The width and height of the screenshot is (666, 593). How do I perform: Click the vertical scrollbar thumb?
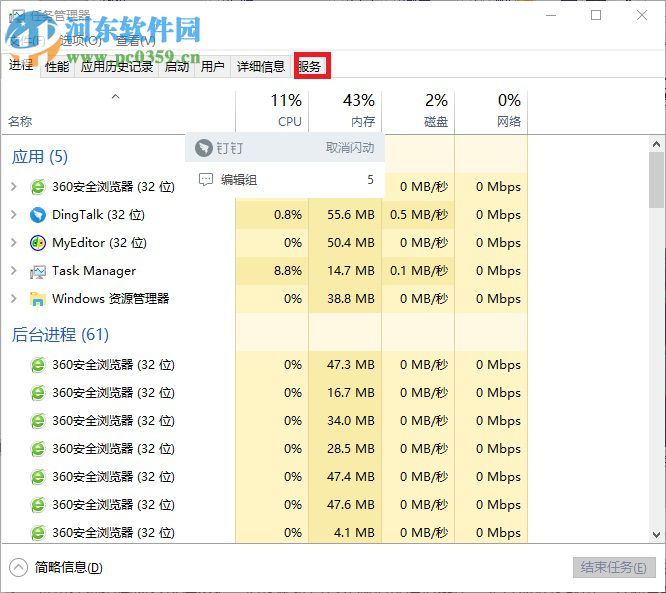(656, 180)
